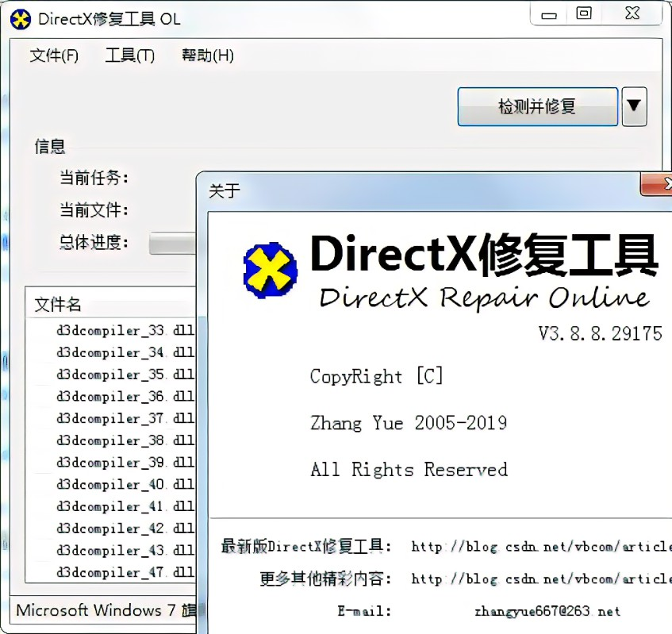672x634 pixels.
Task: Click the V3.8.8.29175 version text
Action: (601, 333)
